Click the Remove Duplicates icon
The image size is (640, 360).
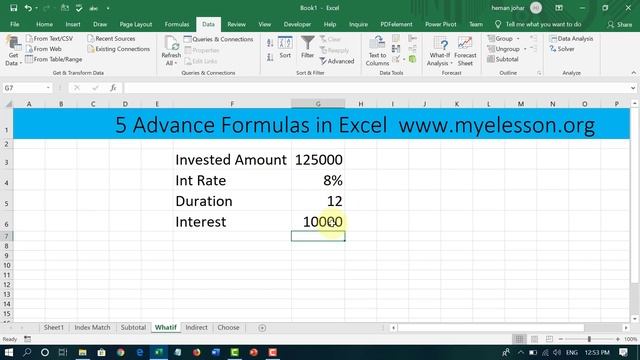(x=396, y=49)
